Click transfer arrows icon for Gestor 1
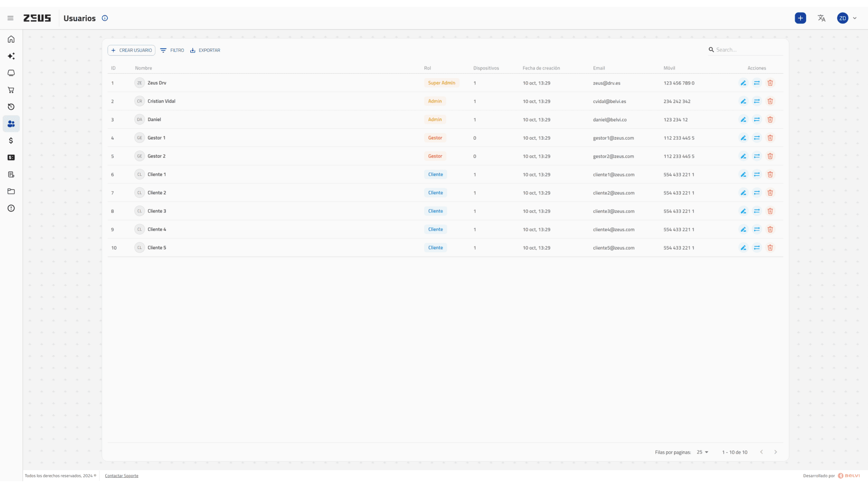 (757, 138)
